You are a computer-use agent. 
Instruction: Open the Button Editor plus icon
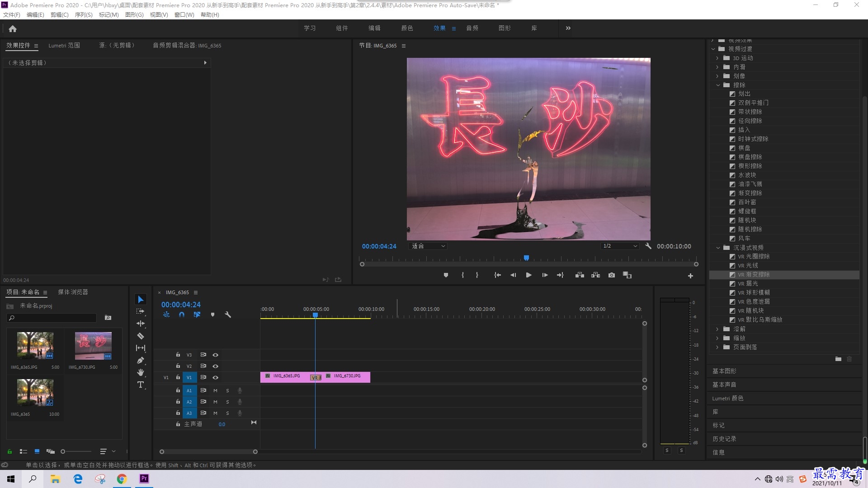(x=690, y=276)
